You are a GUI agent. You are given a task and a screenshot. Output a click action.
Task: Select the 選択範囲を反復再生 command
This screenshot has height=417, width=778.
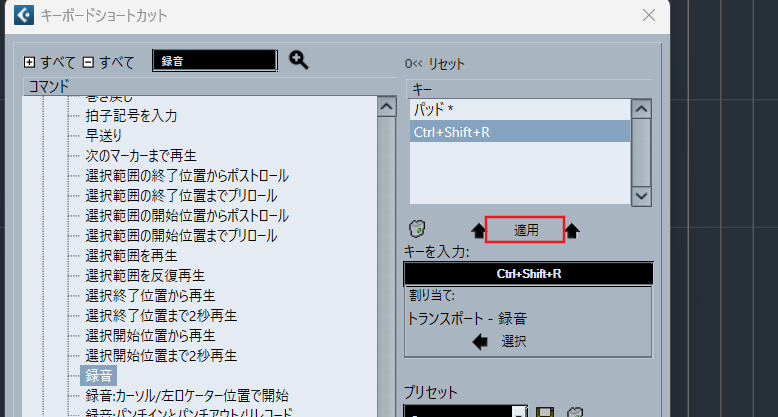(145, 275)
